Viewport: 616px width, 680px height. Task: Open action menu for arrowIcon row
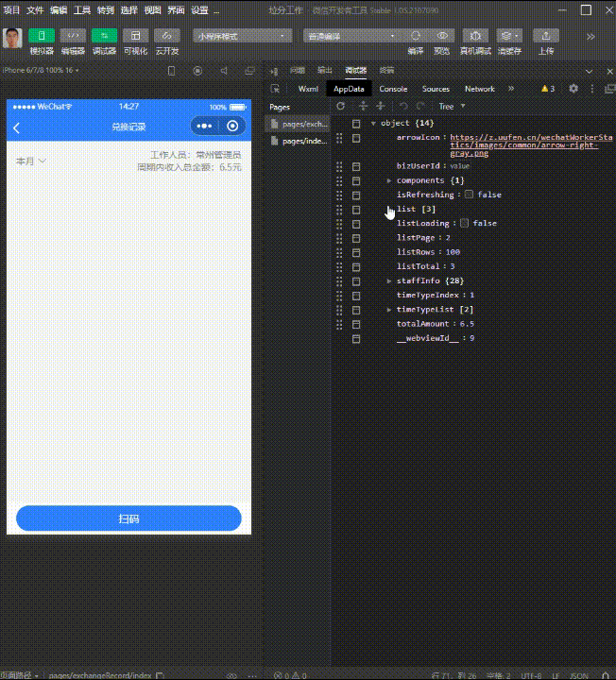(x=356, y=138)
